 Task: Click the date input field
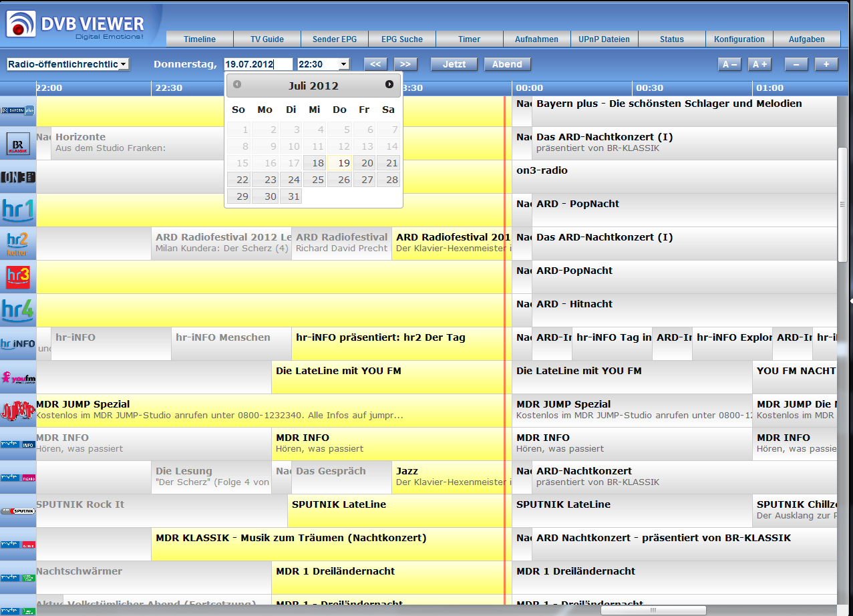(259, 64)
